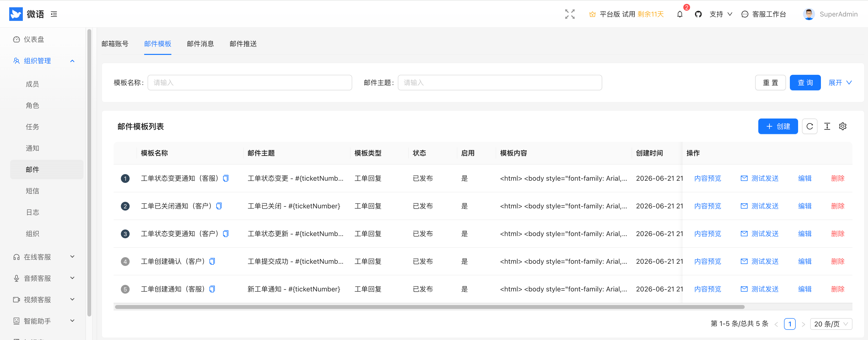Open 仪表盘 in the sidebar
This screenshot has height=340, width=868.
point(44,39)
